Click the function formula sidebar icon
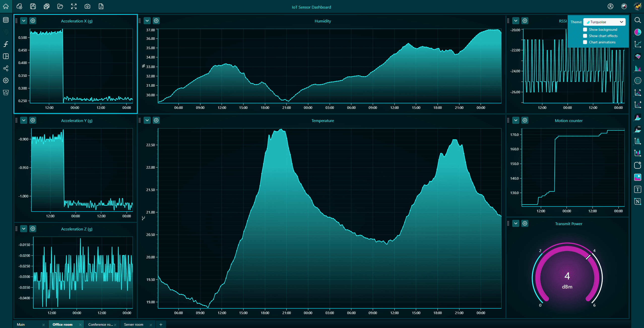Image resolution: width=644 pixels, height=328 pixels. click(x=6, y=44)
